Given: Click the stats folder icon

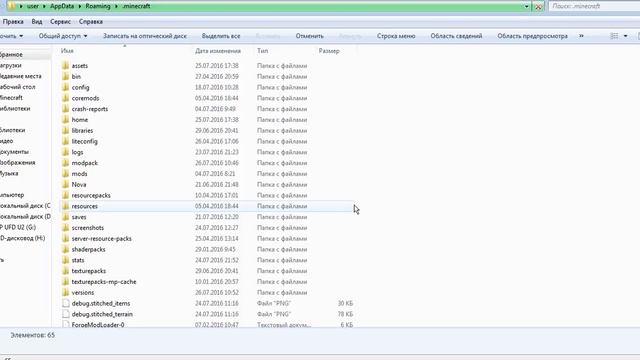Looking at the screenshot, I should tap(65, 260).
